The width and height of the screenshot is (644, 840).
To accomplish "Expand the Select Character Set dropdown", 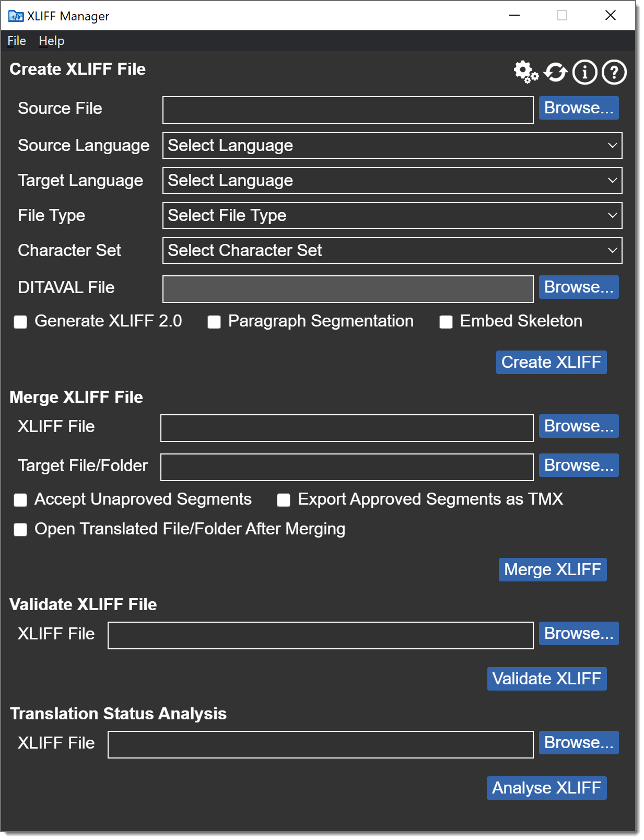I will tap(392, 250).
